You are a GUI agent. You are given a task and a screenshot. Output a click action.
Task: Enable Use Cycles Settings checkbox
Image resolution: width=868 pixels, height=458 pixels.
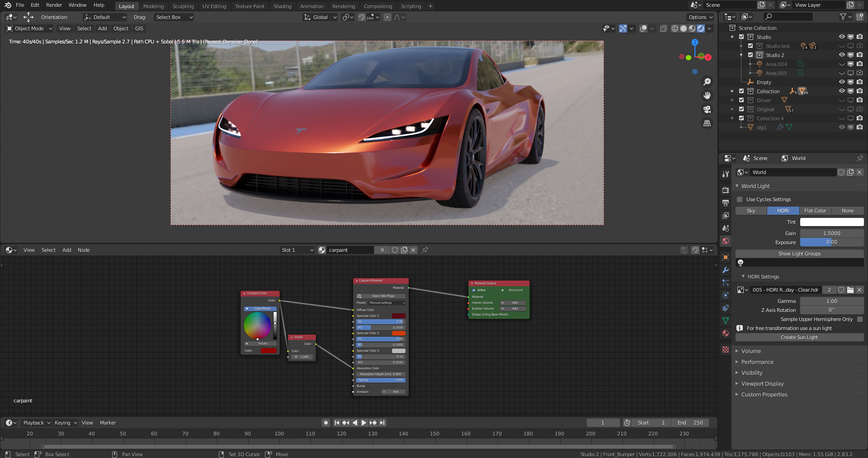[740, 199]
